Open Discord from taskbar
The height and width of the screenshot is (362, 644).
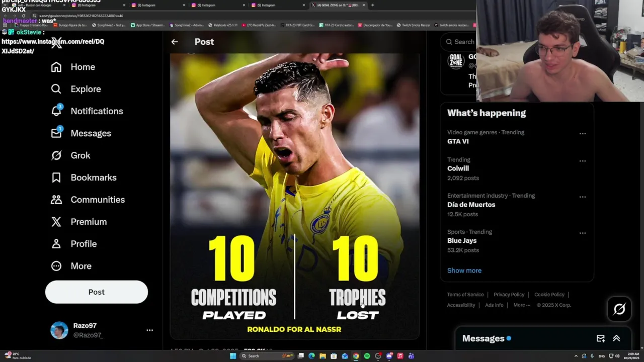coord(389,356)
